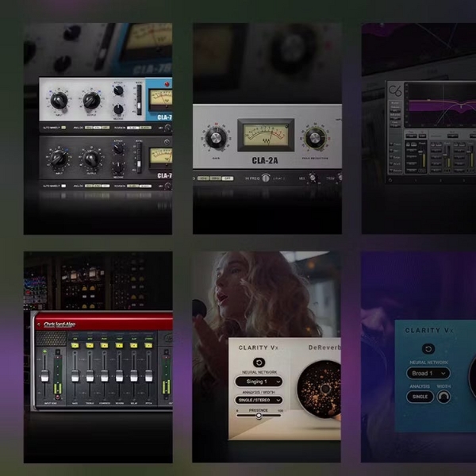
Task: Click the VU meter on the blue CLA-76
Action: (160, 100)
